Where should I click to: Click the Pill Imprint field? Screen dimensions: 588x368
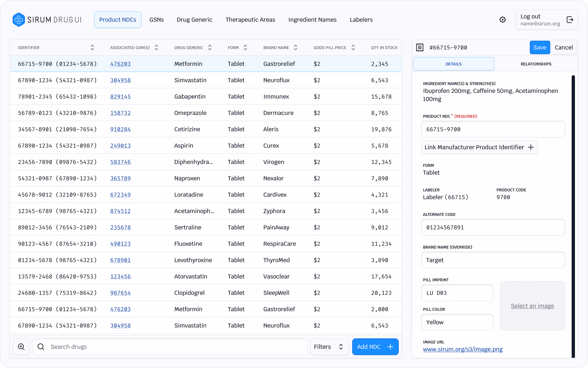pyautogui.click(x=457, y=293)
